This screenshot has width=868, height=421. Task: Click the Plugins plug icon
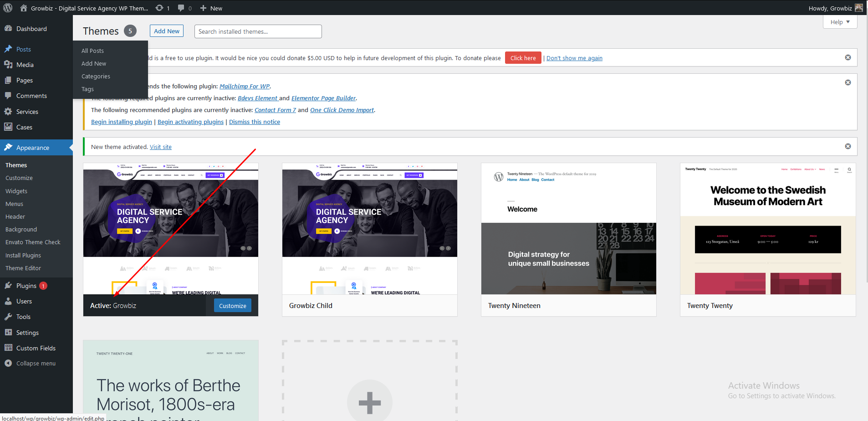pyautogui.click(x=8, y=285)
